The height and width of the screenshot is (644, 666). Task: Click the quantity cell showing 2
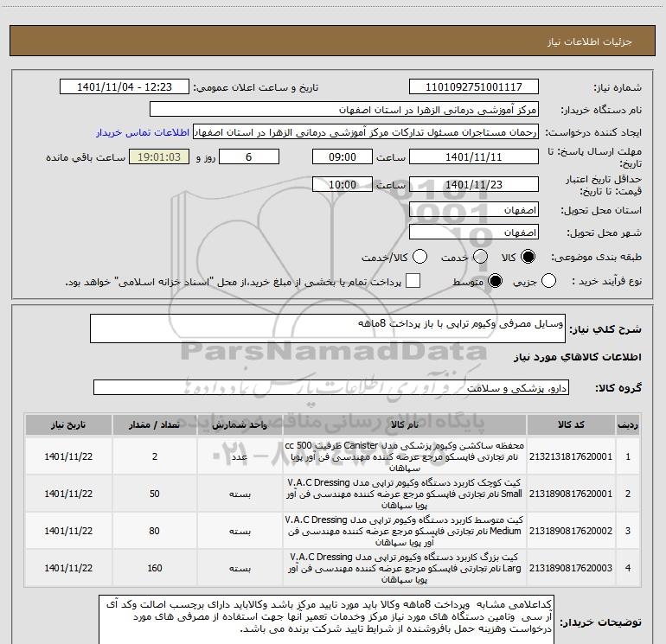coord(155,456)
